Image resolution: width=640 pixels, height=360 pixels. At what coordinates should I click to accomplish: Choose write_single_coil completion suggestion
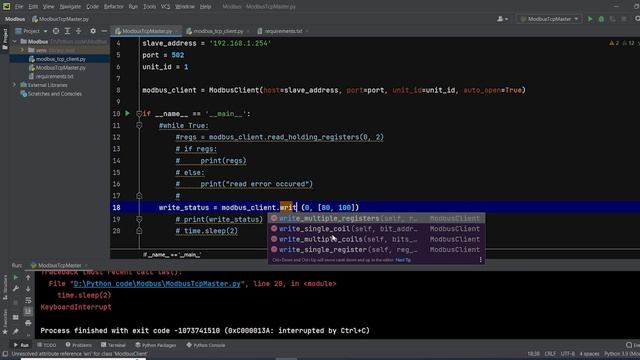(376, 229)
